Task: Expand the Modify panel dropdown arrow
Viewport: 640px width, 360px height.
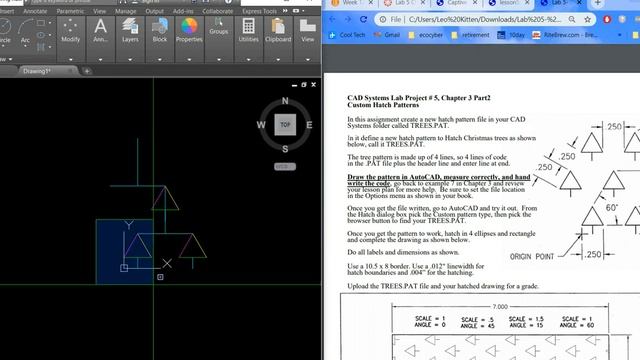Action: (x=70, y=60)
